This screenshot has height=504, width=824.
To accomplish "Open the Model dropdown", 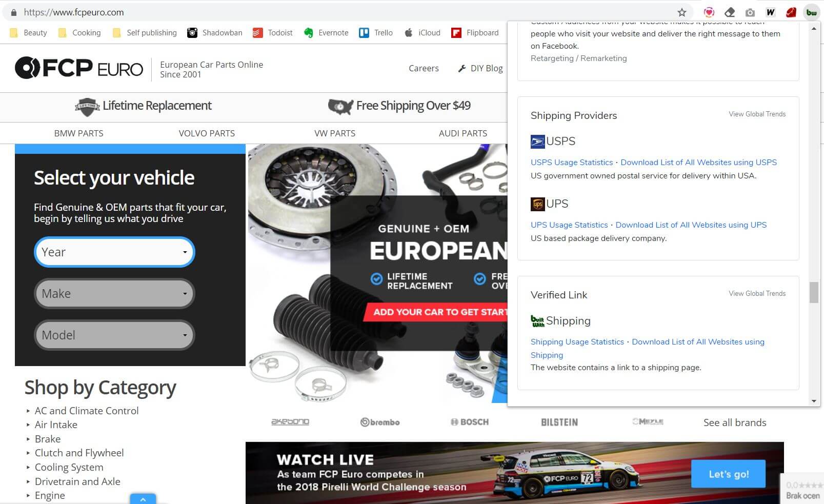I will [114, 335].
